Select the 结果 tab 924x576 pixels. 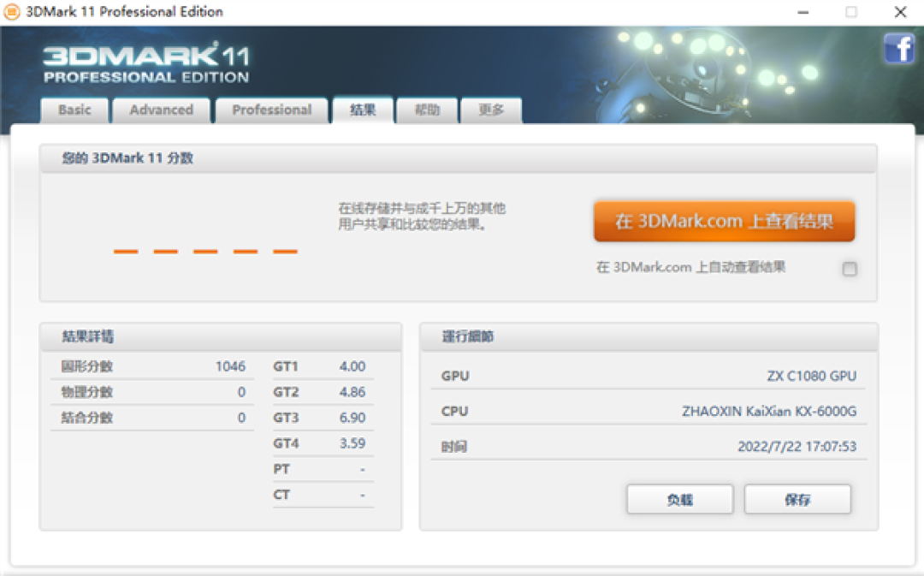coord(362,110)
